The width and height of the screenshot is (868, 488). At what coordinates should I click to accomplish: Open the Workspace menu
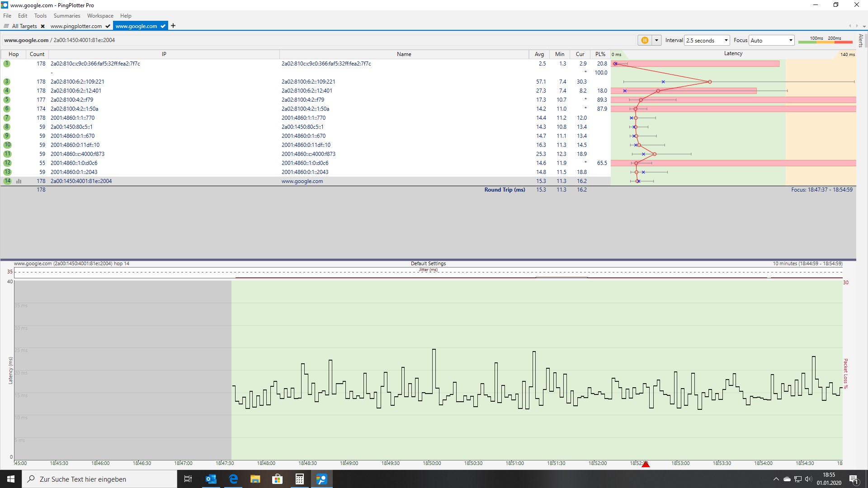[x=100, y=16]
